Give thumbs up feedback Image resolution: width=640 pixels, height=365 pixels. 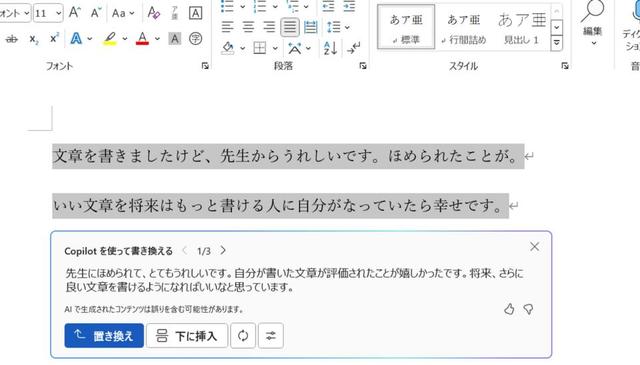click(509, 309)
